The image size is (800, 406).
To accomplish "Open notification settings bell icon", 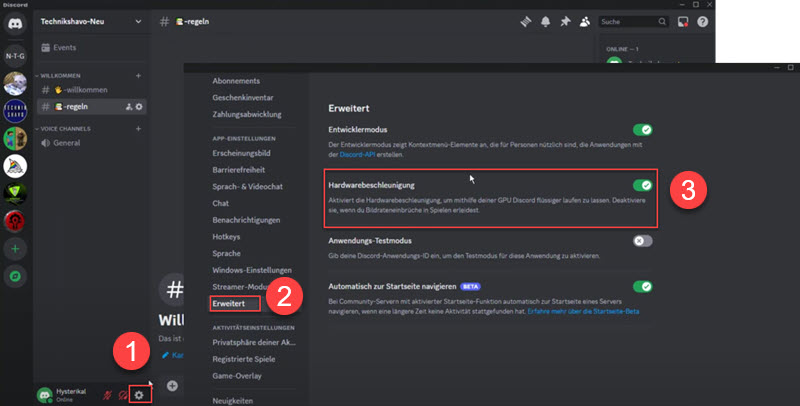I will pyautogui.click(x=545, y=21).
